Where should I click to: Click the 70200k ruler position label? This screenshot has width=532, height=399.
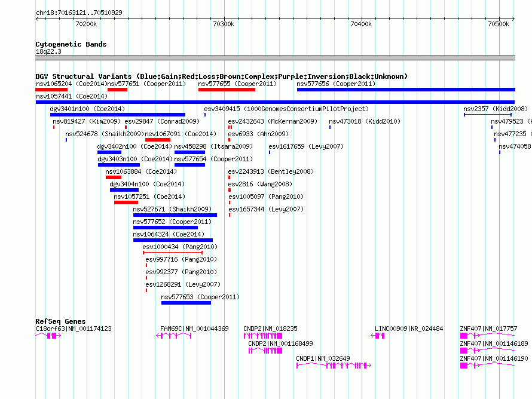coord(86,24)
